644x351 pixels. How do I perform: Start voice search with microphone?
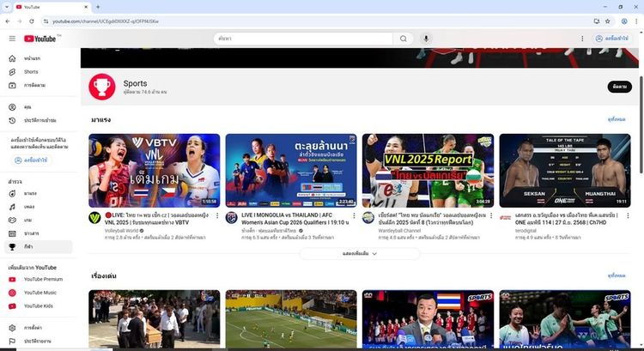click(426, 39)
